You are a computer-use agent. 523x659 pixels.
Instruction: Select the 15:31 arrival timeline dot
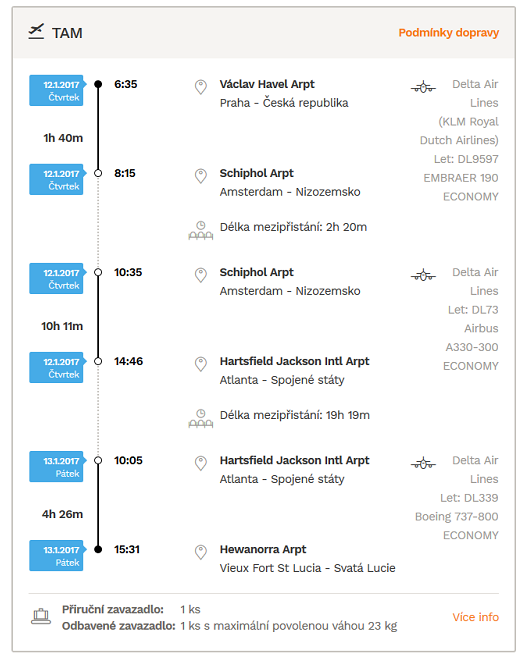tap(98, 549)
